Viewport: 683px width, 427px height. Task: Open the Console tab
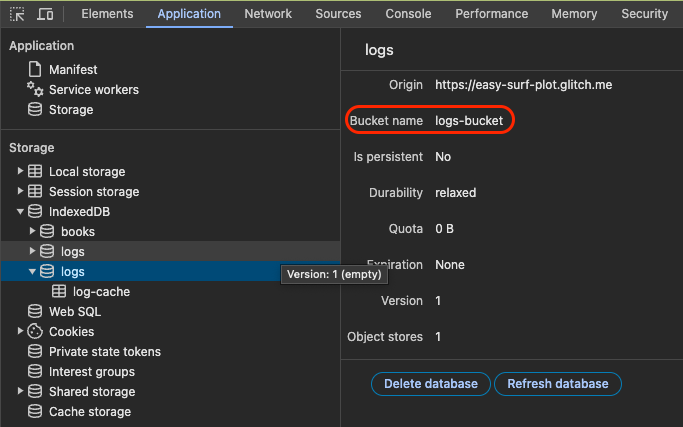(408, 14)
